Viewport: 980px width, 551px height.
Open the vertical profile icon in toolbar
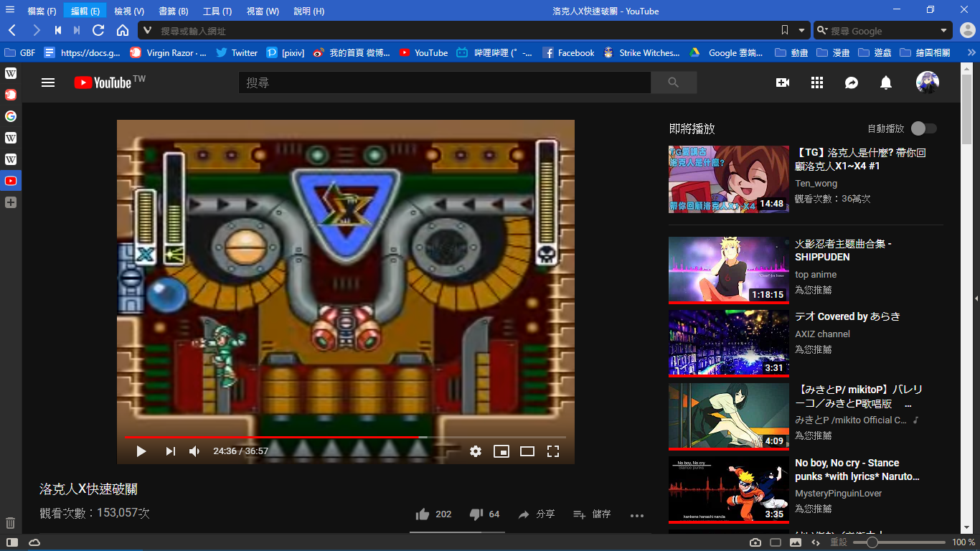pyautogui.click(x=967, y=30)
